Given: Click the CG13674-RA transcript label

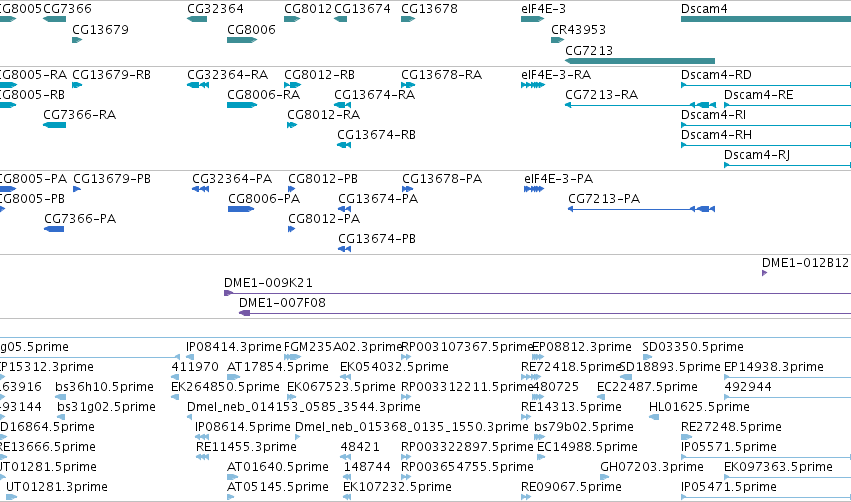Looking at the screenshot, I should 374,94.
